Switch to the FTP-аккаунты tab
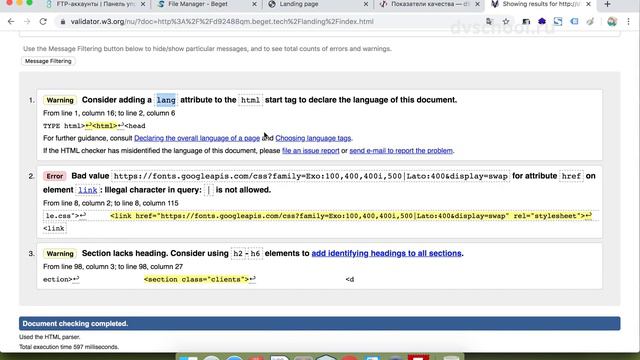The height and width of the screenshot is (360, 640). pos(95,4)
